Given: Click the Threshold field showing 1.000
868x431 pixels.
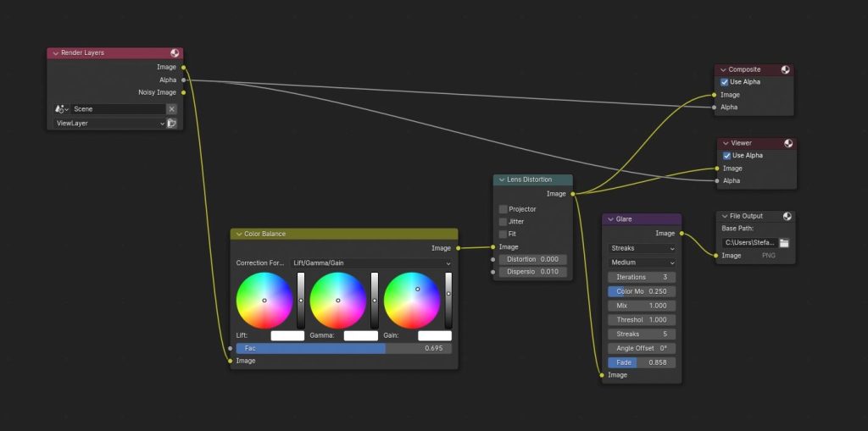Looking at the screenshot, I should tap(642, 320).
